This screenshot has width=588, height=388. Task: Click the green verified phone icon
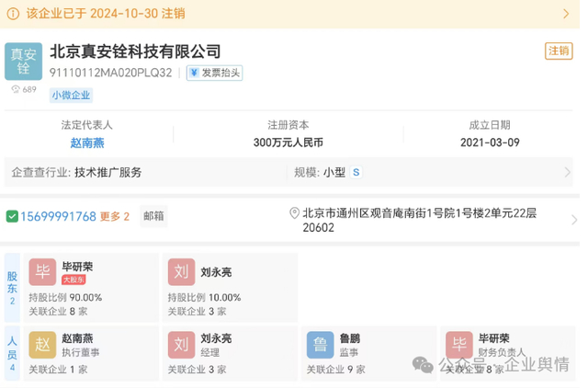coord(12,216)
